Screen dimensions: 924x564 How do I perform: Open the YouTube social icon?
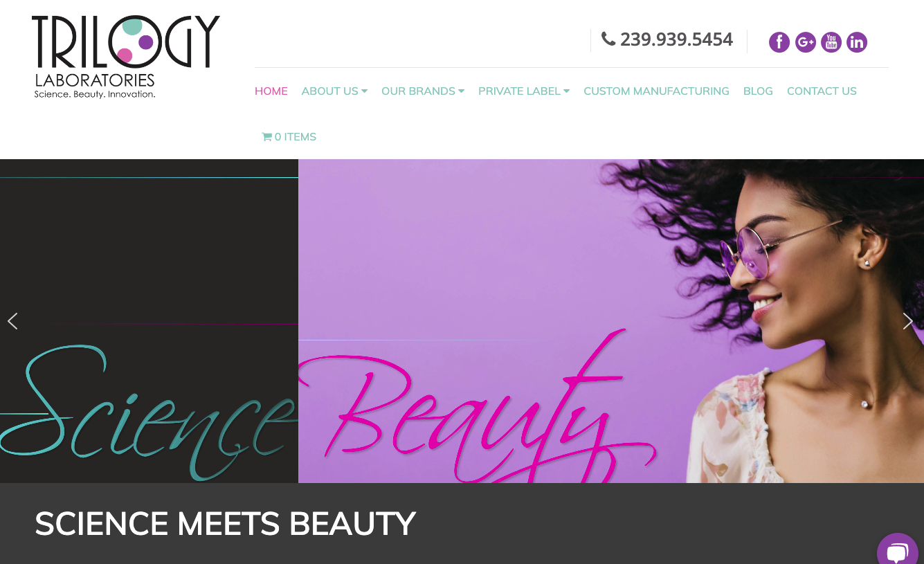point(831,42)
